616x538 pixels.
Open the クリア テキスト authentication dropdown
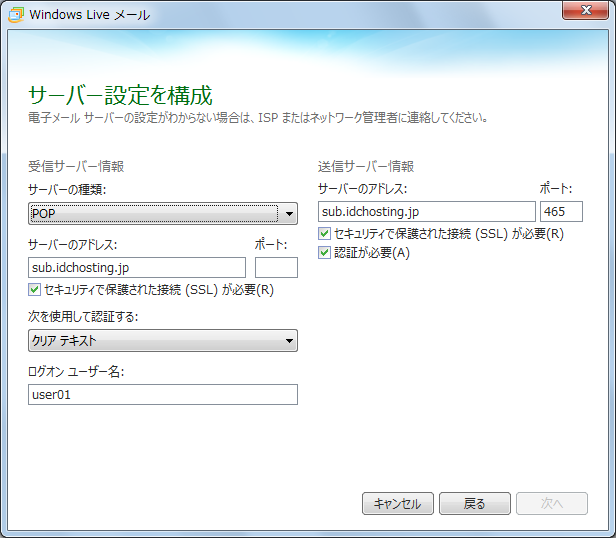(x=163, y=340)
